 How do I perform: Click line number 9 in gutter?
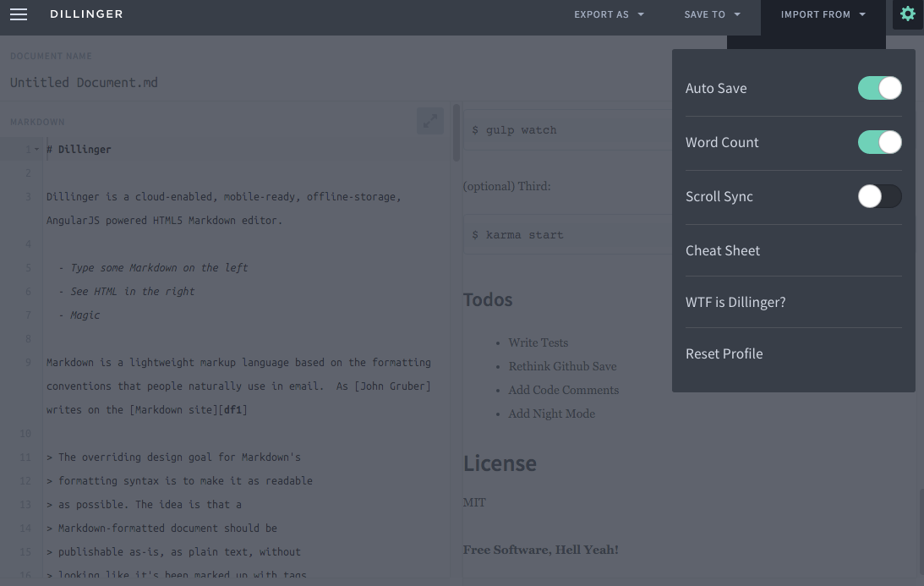tap(28, 363)
